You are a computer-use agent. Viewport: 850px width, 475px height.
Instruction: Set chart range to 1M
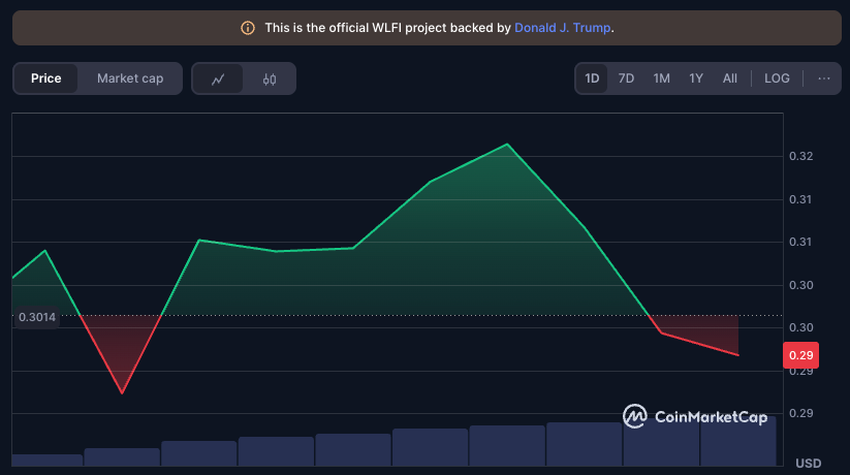[661, 78]
